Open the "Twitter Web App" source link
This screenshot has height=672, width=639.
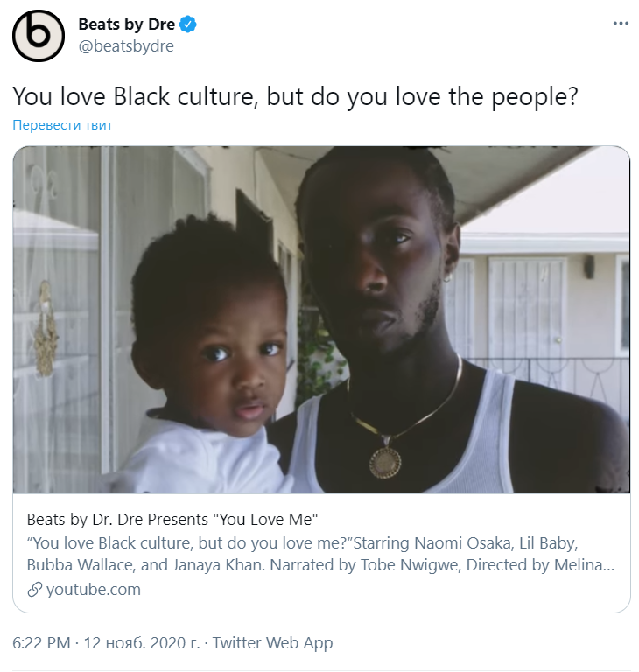click(x=272, y=643)
